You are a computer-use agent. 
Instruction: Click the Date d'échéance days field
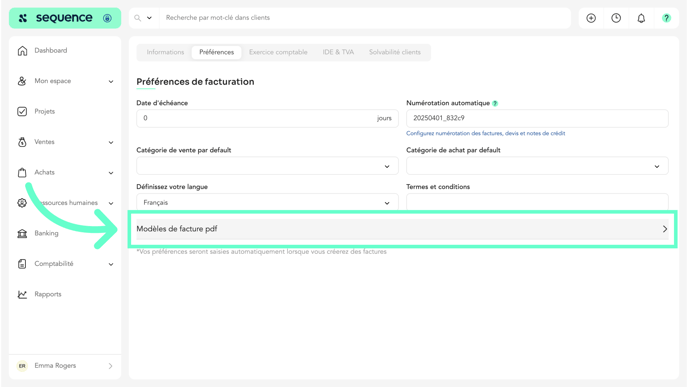pyautogui.click(x=267, y=118)
